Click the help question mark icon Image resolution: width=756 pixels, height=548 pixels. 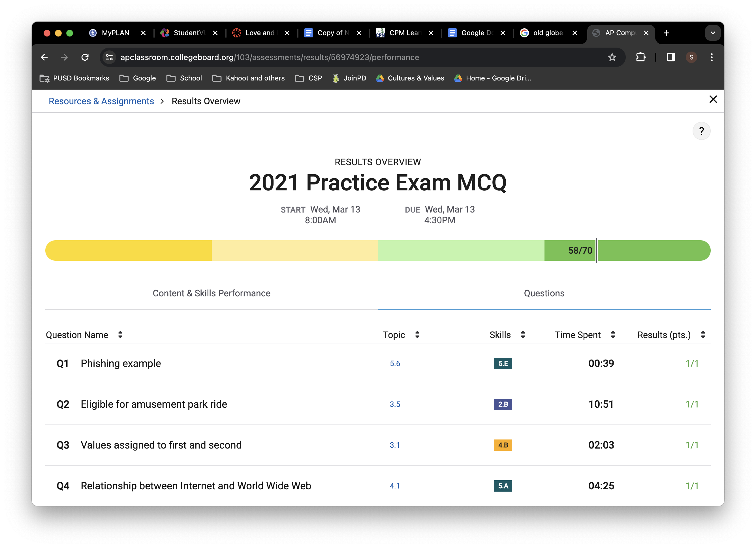point(701,131)
